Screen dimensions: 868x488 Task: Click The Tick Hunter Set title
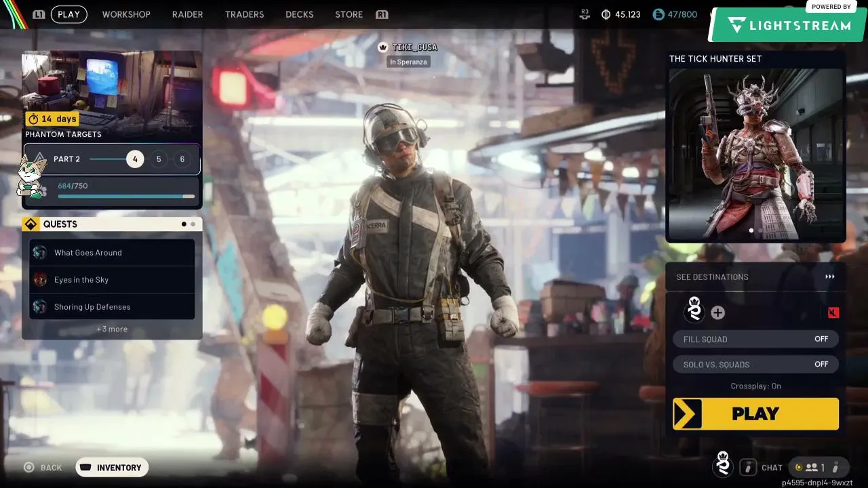715,59
